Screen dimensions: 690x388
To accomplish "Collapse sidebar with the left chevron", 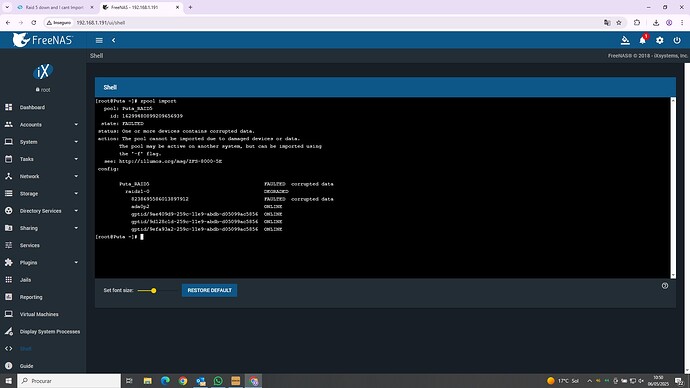I will coord(114,40).
